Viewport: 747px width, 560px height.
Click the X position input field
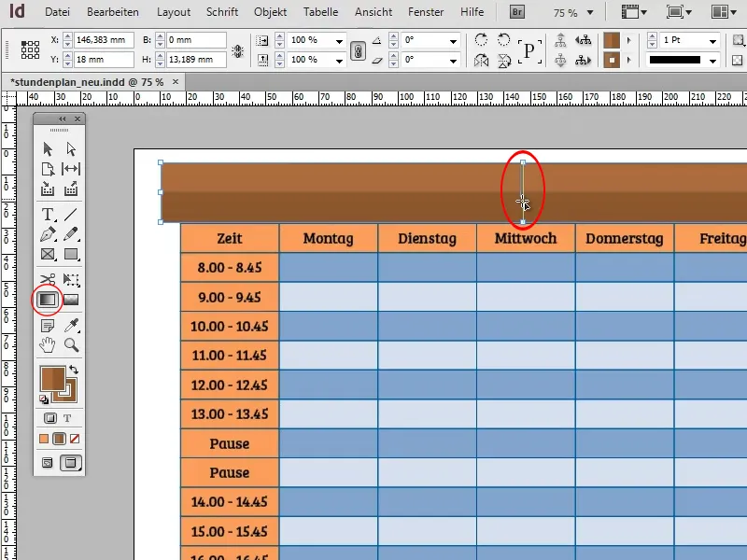click(x=105, y=40)
